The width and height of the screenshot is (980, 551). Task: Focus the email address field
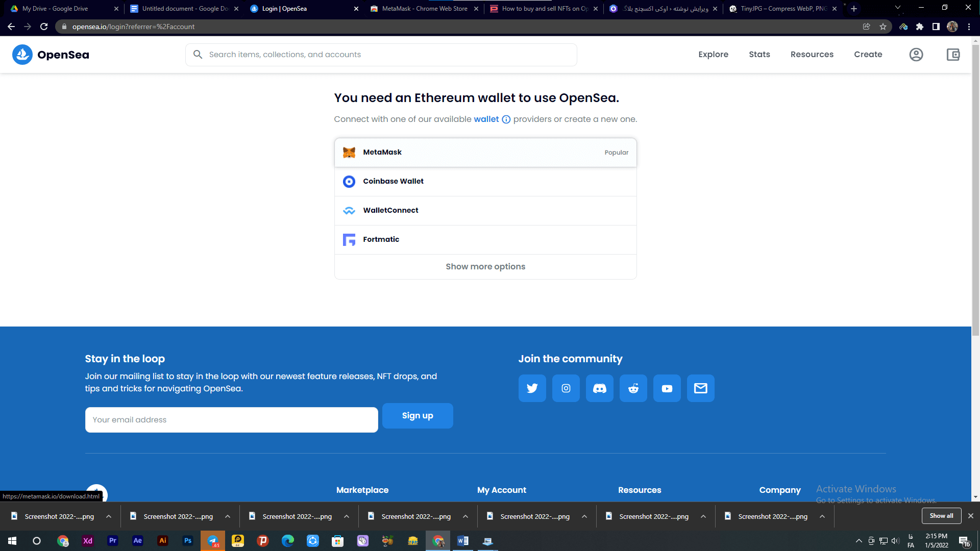232,420
